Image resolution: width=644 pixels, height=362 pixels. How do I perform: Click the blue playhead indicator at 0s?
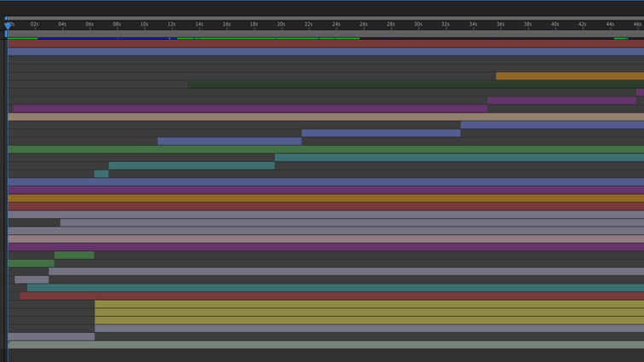(8, 25)
